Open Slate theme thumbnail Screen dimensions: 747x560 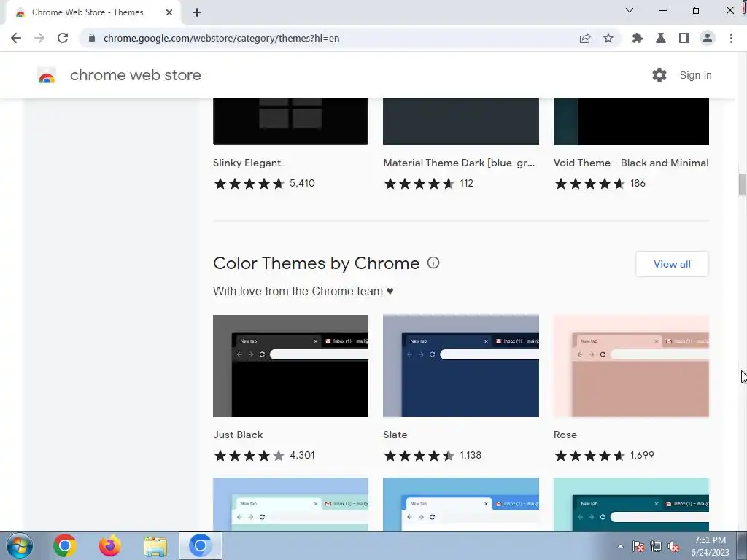(x=461, y=366)
